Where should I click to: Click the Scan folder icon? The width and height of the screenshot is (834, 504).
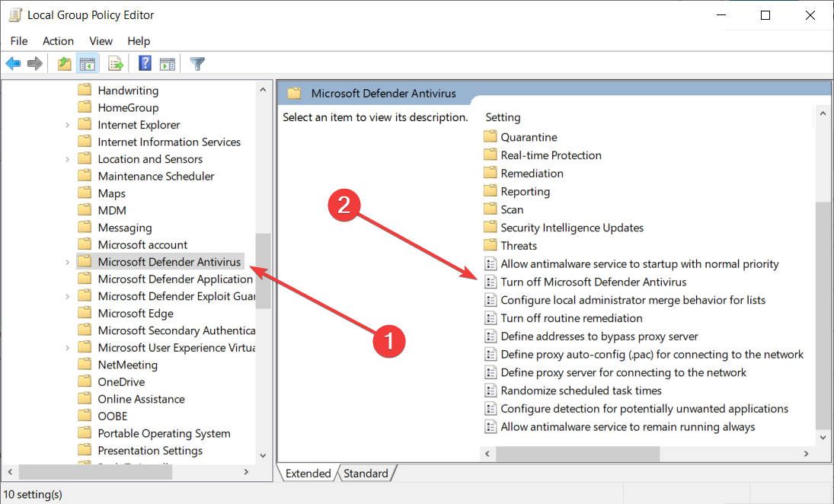(x=490, y=209)
